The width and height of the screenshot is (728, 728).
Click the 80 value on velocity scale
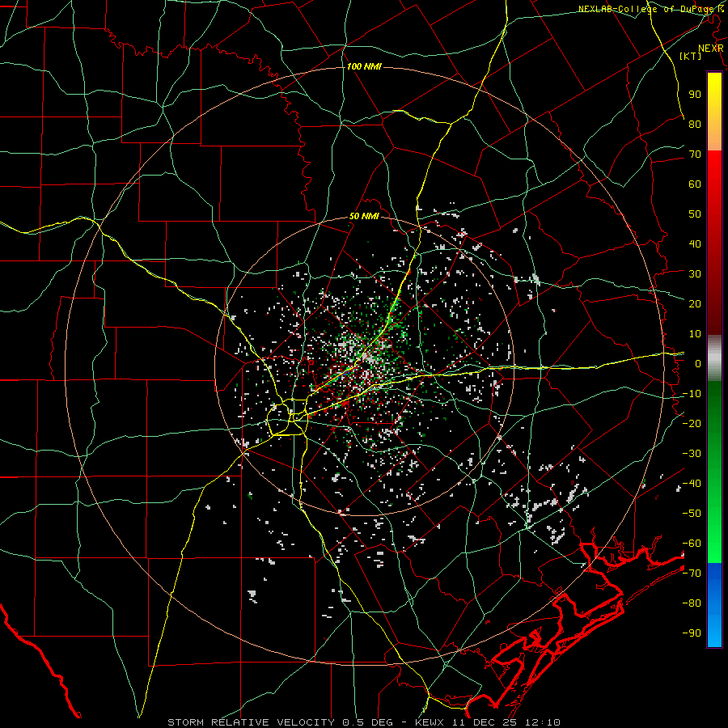pos(695,125)
